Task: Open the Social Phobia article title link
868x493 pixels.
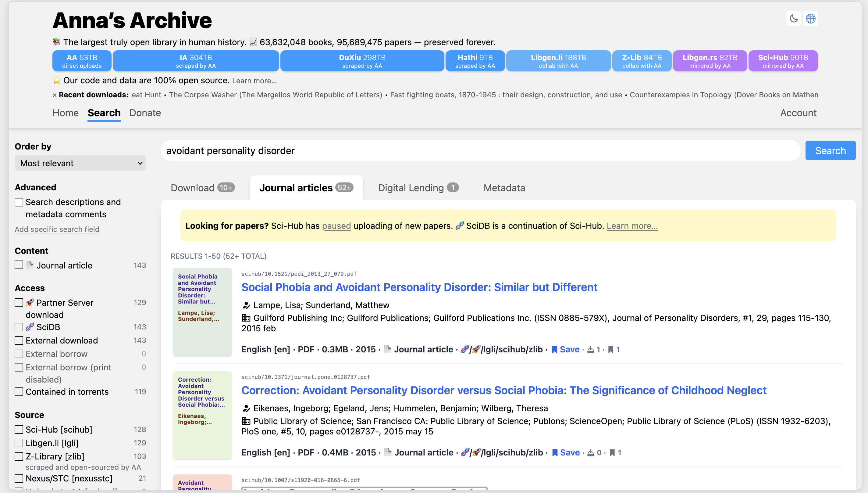Action: coord(419,287)
